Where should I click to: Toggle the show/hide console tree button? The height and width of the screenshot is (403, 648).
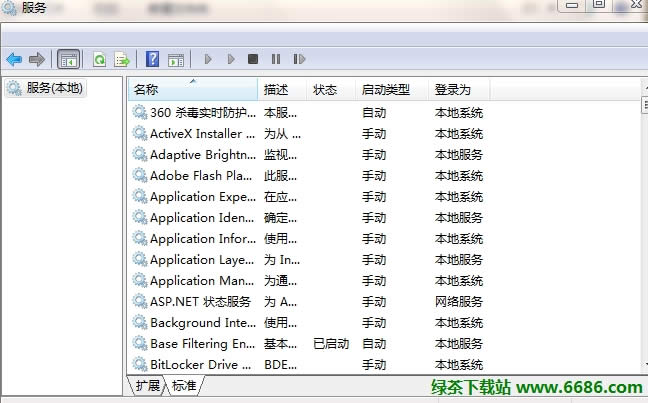pos(69,60)
